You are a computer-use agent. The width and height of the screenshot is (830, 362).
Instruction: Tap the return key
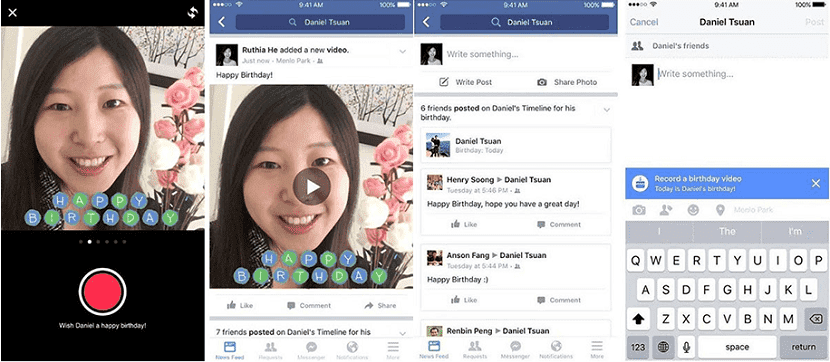(804, 347)
